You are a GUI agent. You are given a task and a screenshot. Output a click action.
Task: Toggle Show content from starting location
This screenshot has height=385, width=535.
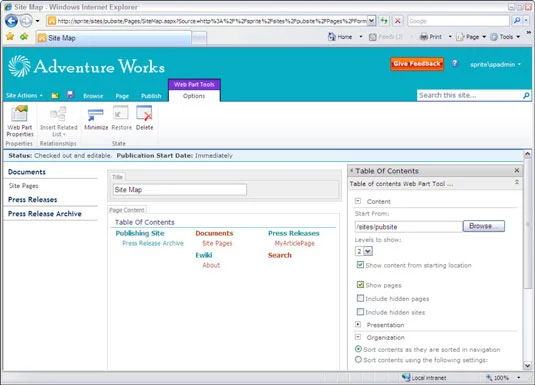coord(360,265)
